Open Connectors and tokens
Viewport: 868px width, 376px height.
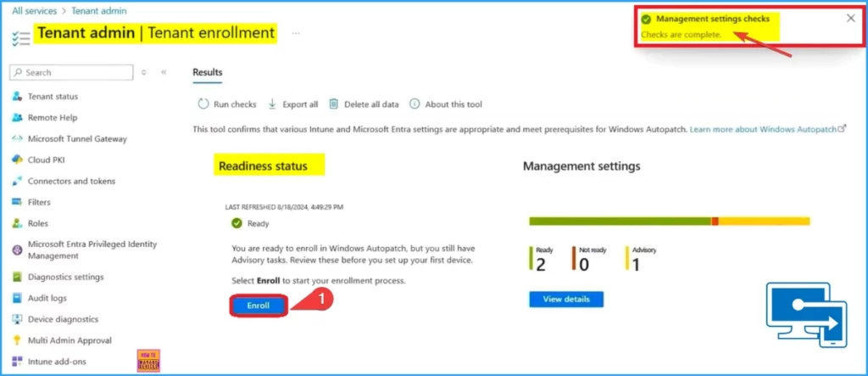(x=72, y=181)
